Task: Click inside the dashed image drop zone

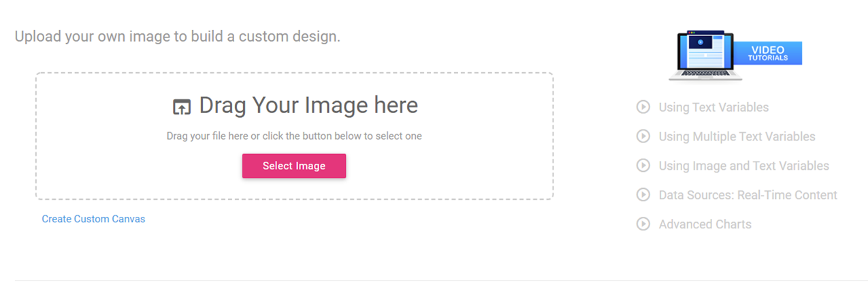Action: tap(294, 136)
